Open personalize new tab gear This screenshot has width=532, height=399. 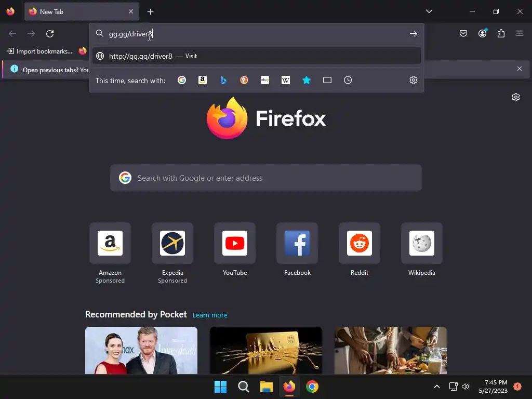(516, 97)
